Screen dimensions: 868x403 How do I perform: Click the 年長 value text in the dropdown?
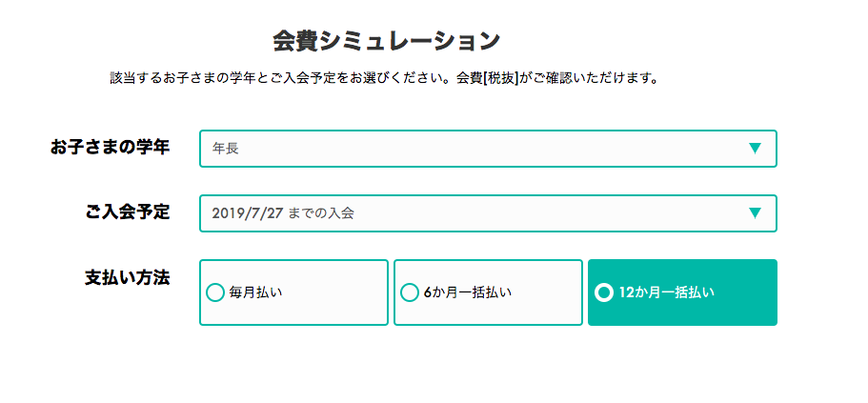coord(225,149)
